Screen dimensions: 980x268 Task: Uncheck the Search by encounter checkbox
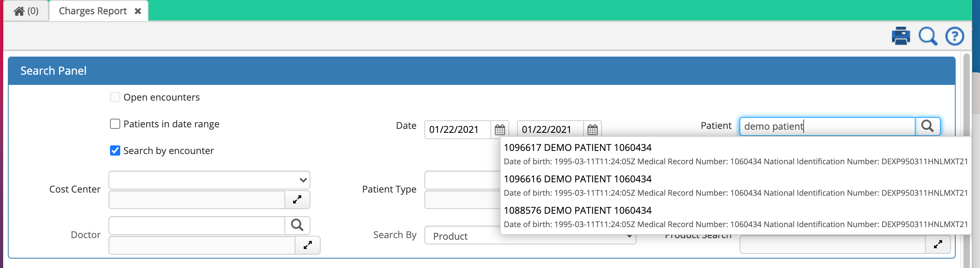[115, 151]
